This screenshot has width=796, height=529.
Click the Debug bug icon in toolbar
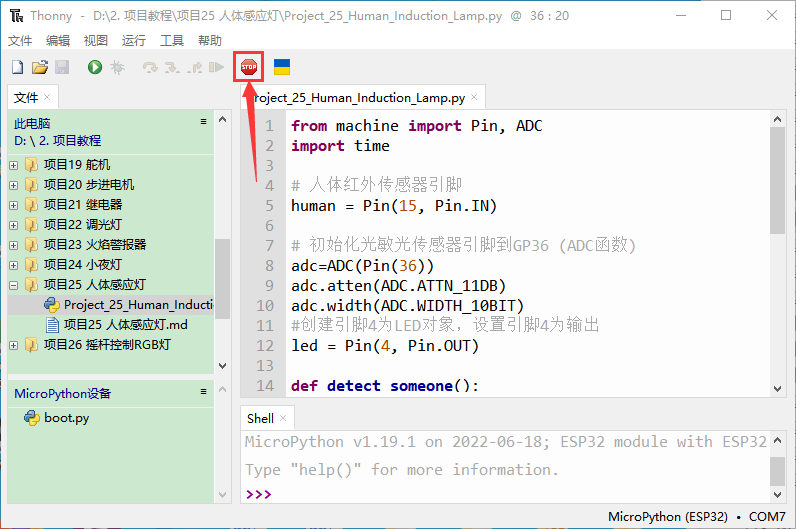click(117, 67)
